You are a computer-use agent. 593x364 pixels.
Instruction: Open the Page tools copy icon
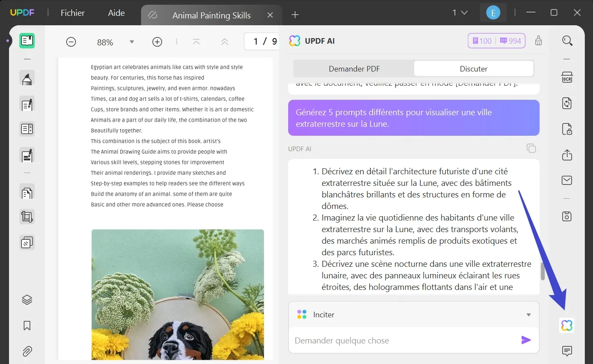27,192
